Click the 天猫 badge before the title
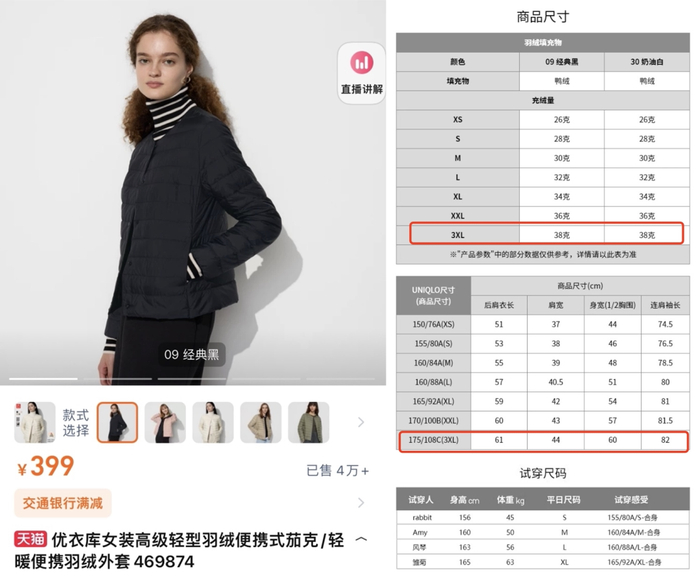This screenshot has height=581, width=700. 30,539
